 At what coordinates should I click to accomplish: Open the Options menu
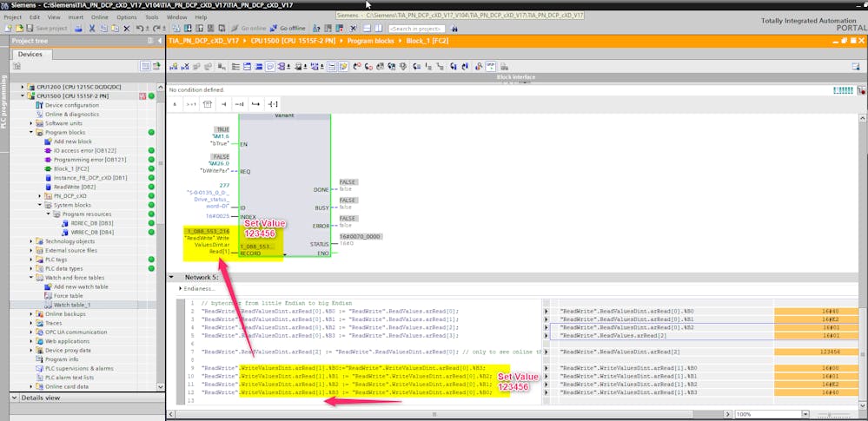click(x=127, y=17)
